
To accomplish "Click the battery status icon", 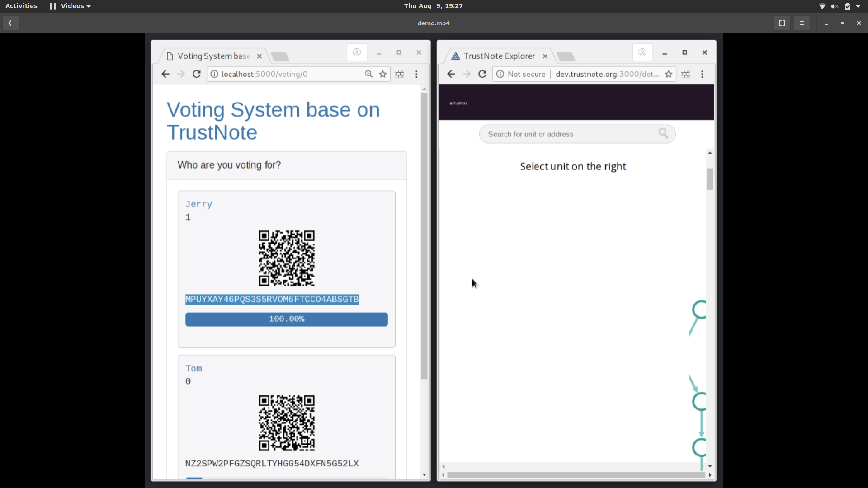I will [848, 6].
